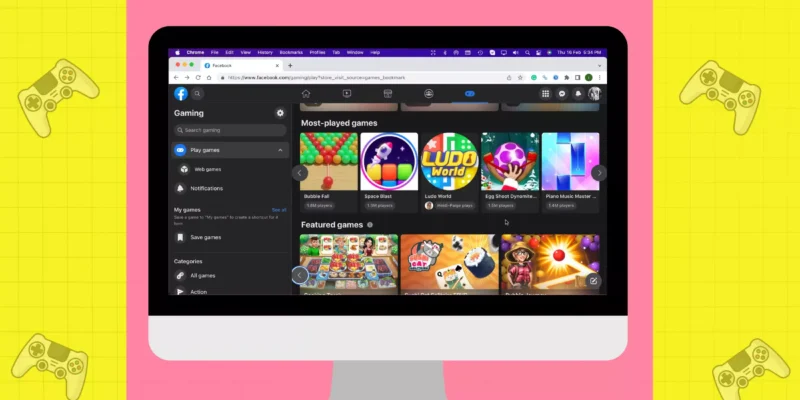Open the Bookmarks menu
Screen dimensions: 800x400
[x=291, y=53]
